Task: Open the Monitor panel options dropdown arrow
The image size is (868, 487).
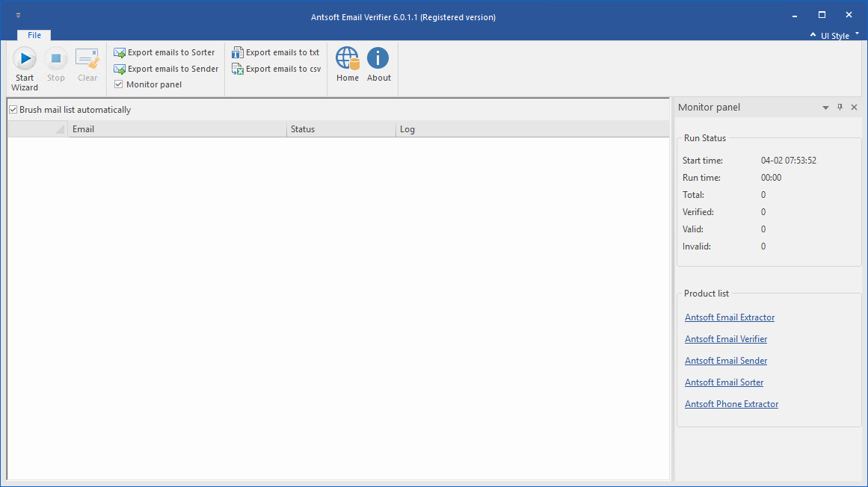Action: 825,108
